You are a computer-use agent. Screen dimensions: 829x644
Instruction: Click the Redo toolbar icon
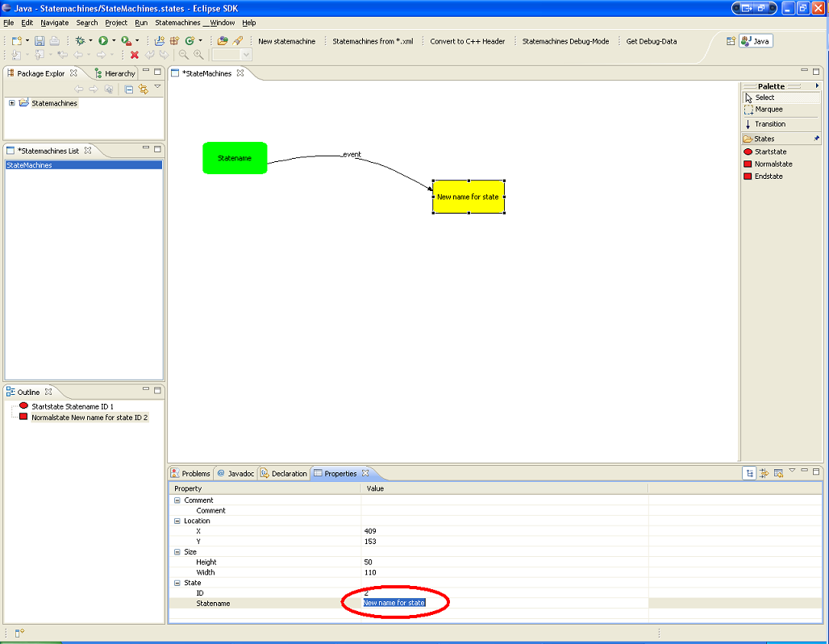point(164,55)
